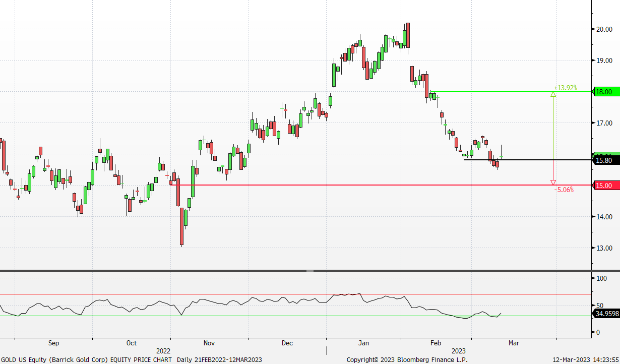Click the Jan month label

point(363,343)
